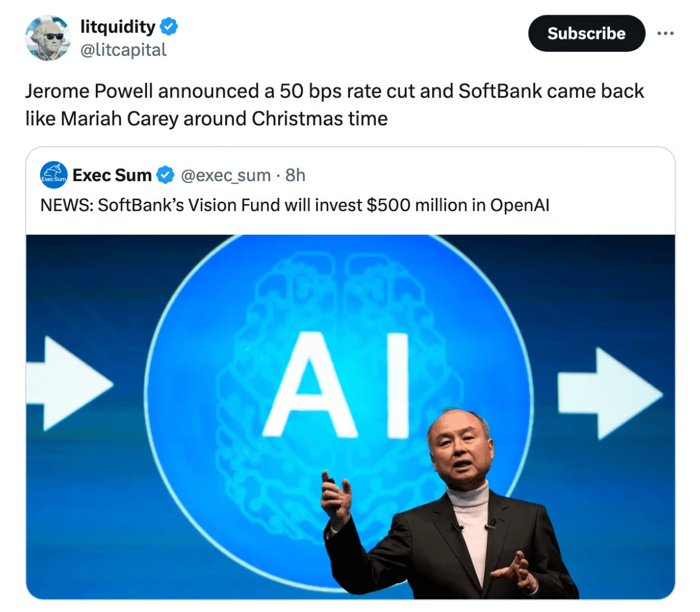
Task: Click the litquidity display name
Action: (118, 26)
